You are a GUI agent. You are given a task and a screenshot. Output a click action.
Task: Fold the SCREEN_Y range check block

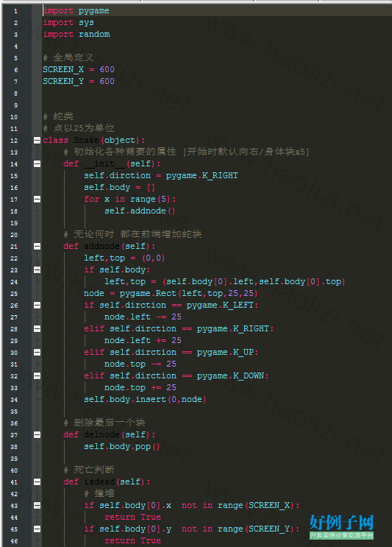point(37,529)
